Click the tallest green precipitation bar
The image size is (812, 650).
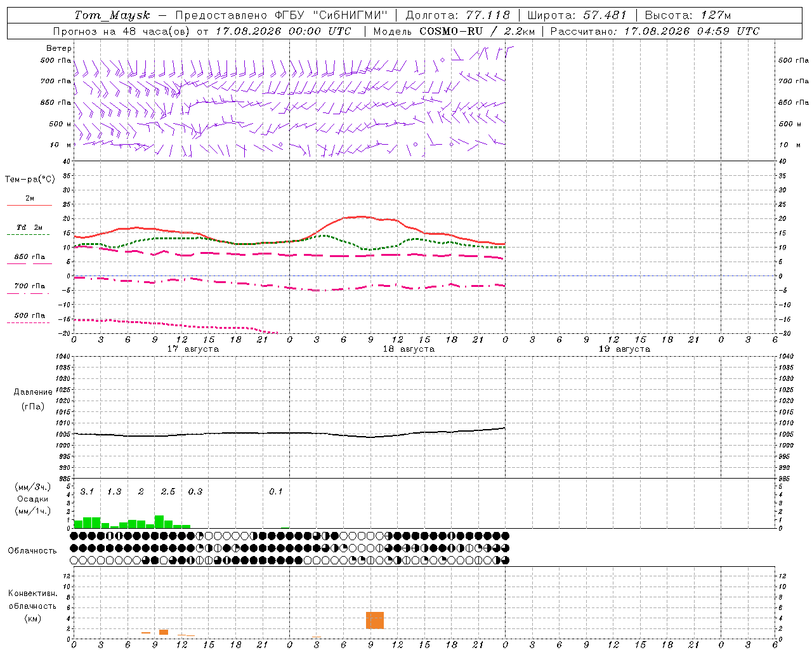tap(159, 521)
